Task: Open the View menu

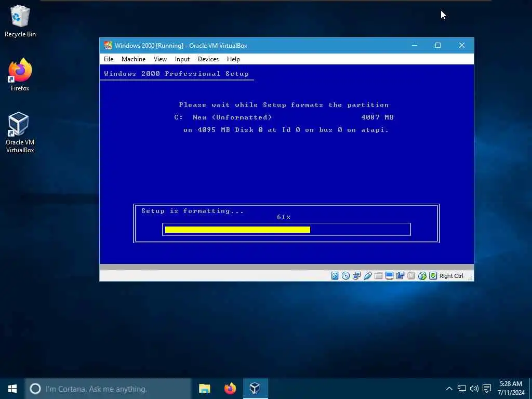Action: coord(160,59)
